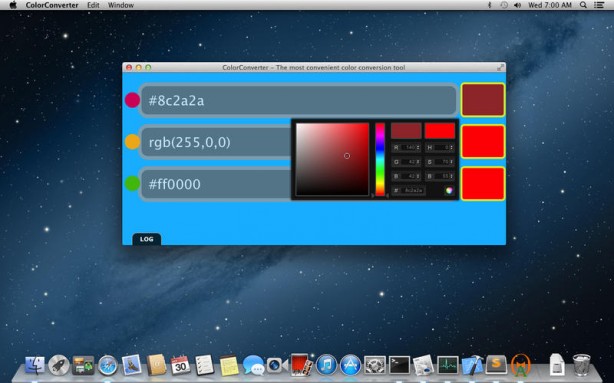614x383 pixels.
Task: Click the color wheel icon in the picker
Action: 449,190
